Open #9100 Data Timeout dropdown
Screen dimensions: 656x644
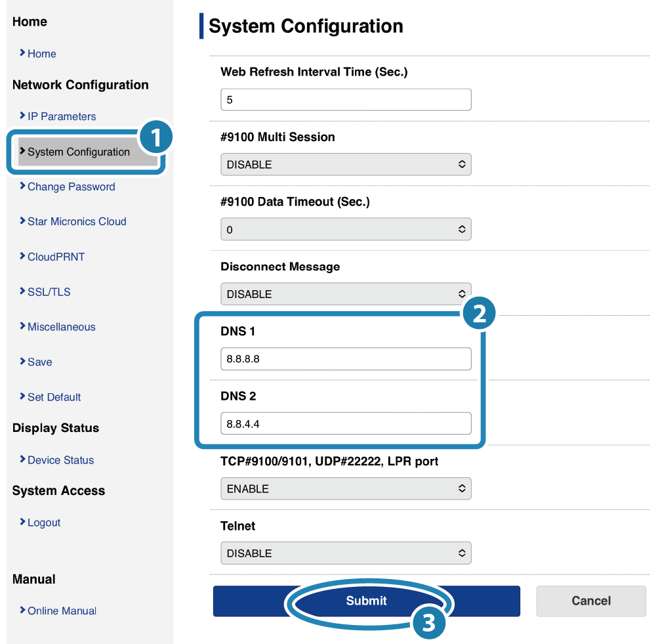(x=346, y=230)
